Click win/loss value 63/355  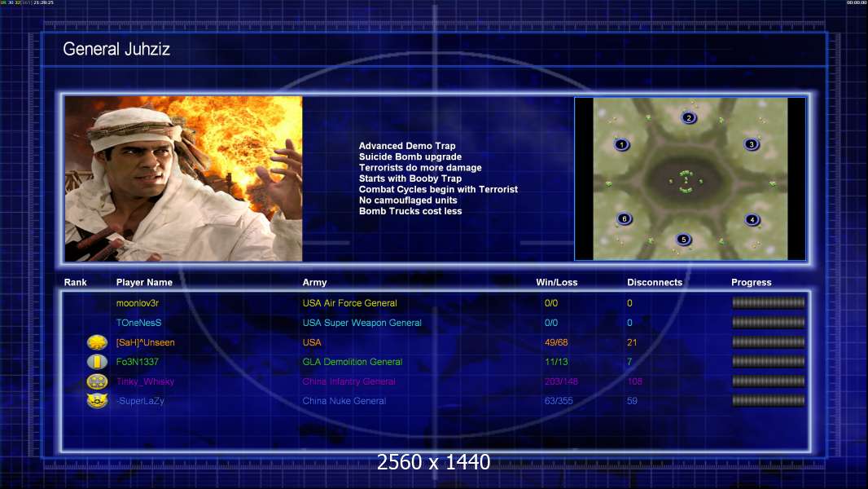coord(559,401)
